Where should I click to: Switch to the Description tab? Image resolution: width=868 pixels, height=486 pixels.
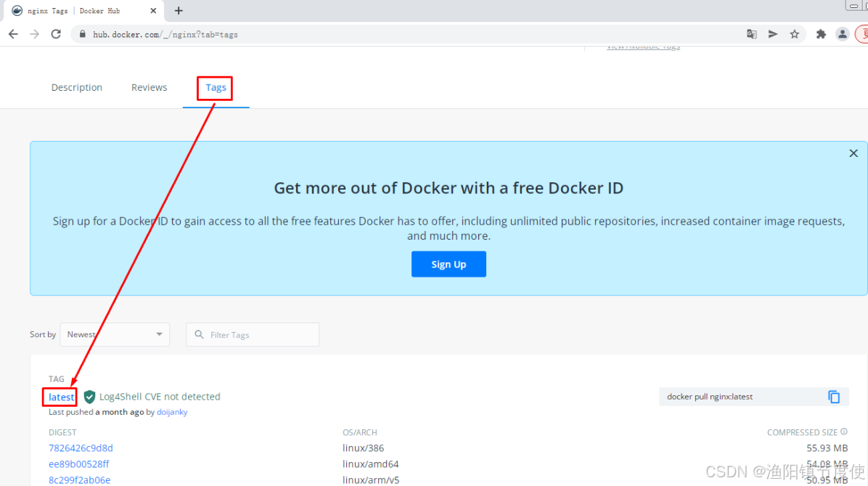[76, 88]
